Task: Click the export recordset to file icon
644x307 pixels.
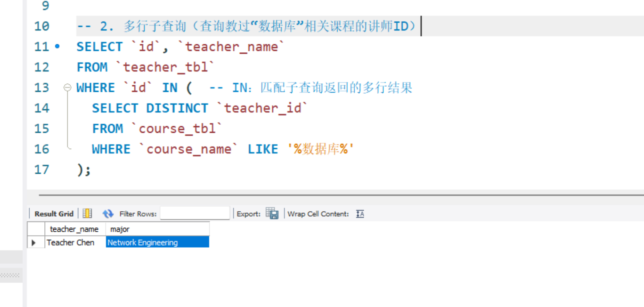Action: pos(272,213)
